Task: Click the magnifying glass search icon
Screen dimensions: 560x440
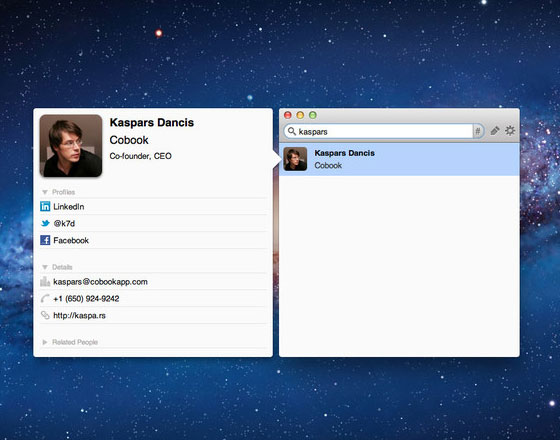Action: coord(292,131)
